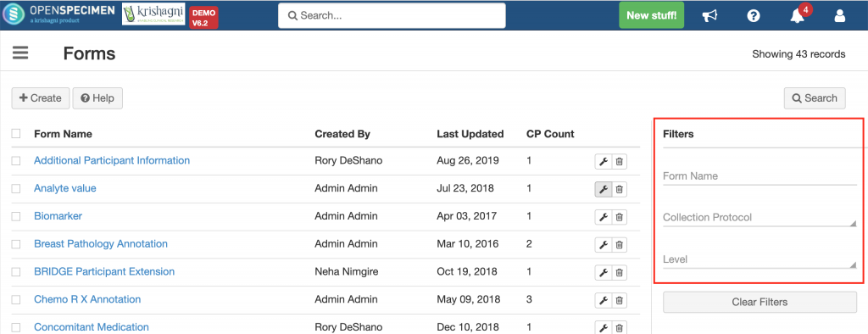Click the top Search... input box
Image resolution: width=868 pixels, height=334 pixels.
point(392,15)
